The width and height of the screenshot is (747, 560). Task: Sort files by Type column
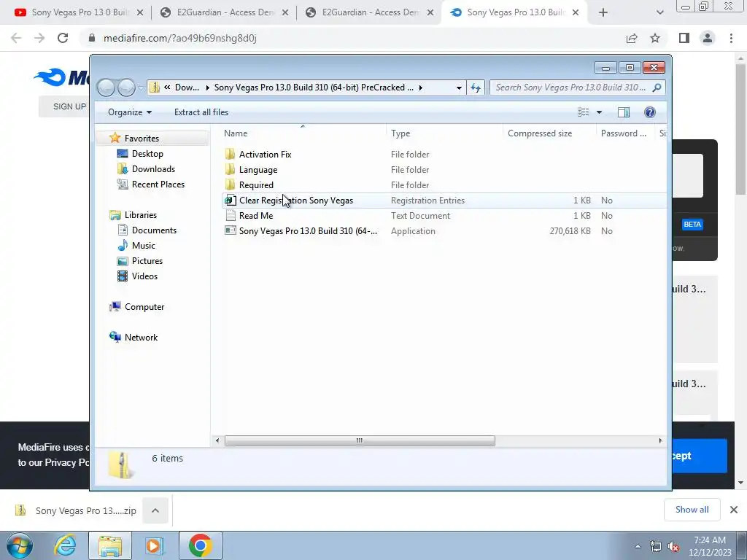(x=444, y=133)
